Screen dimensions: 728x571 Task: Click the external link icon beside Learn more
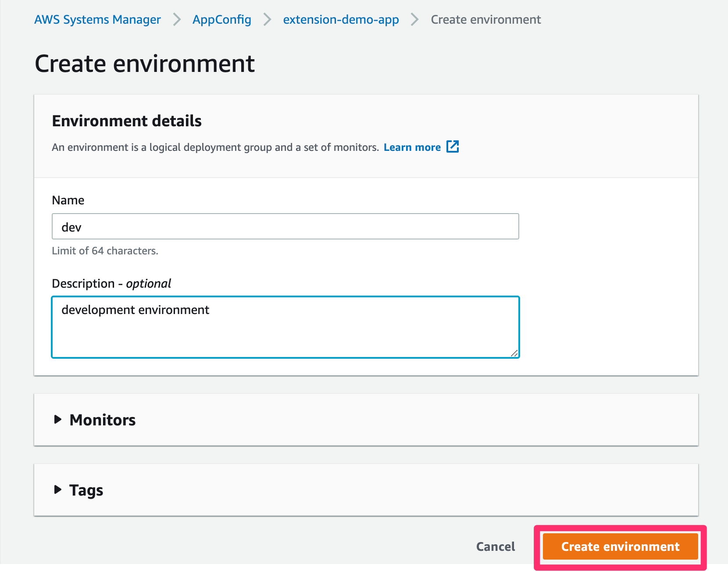tap(453, 146)
